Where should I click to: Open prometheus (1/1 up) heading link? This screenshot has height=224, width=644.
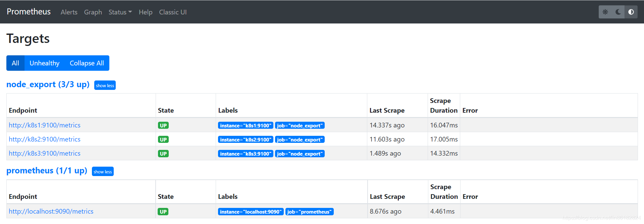[x=47, y=171]
